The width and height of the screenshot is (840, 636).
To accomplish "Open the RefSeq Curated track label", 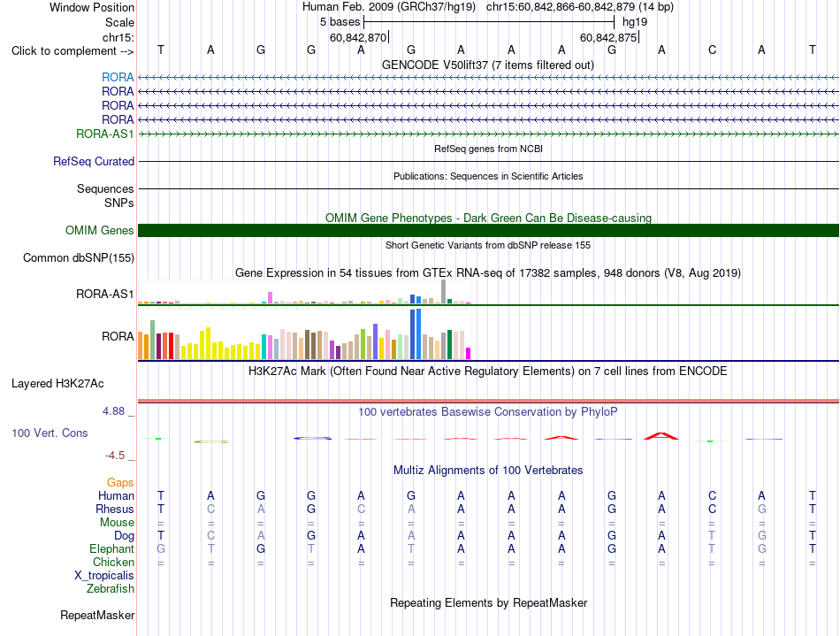I will pos(94,161).
